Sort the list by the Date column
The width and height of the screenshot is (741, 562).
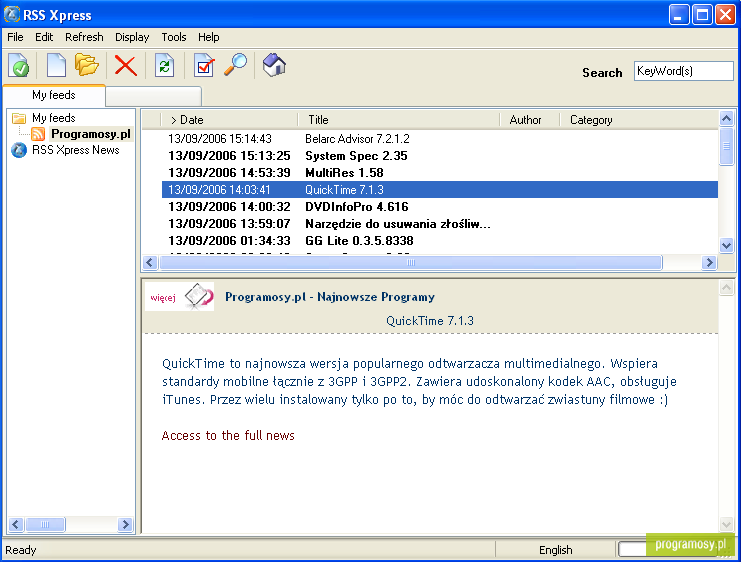coord(229,120)
